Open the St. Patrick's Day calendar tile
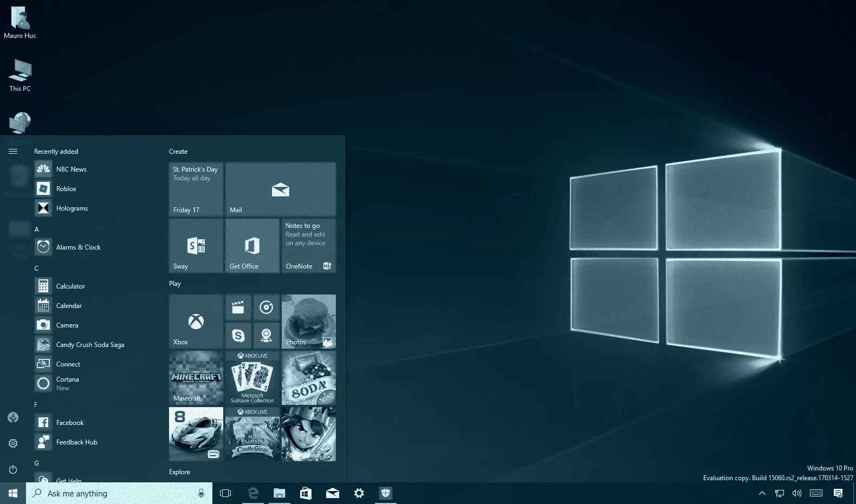The width and height of the screenshot is (856, 504). tap(196, 189)
